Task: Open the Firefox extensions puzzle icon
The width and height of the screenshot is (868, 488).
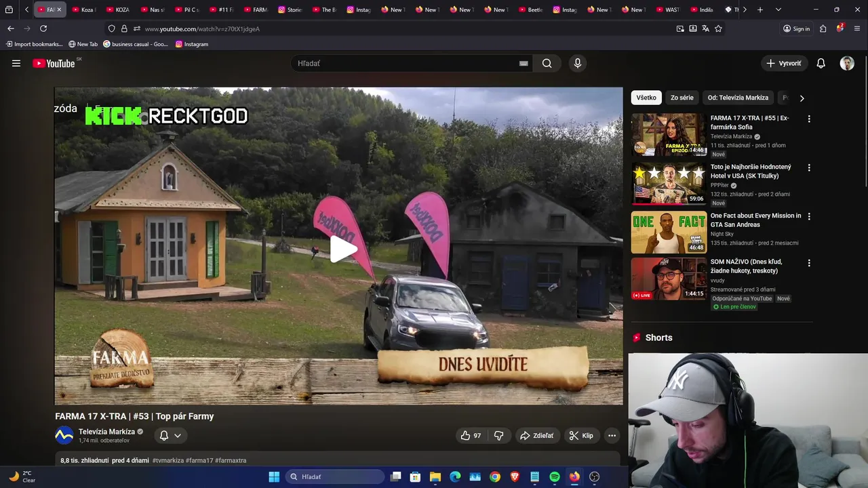Action: coord(823,28)
